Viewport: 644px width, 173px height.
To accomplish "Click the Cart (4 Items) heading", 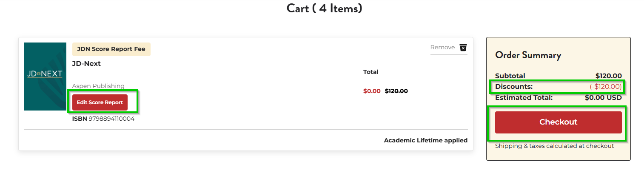I will click(324, 9).
